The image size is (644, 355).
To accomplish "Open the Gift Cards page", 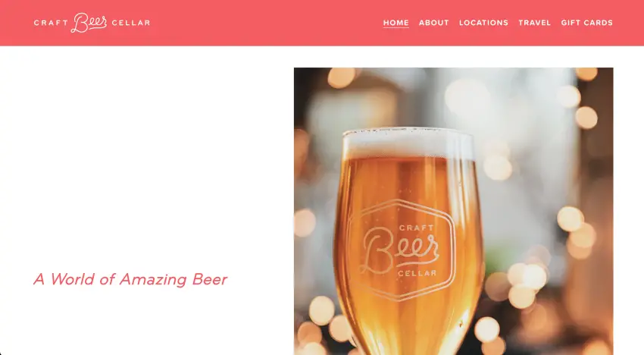I will pyautogui.click(x=586, y=23).
